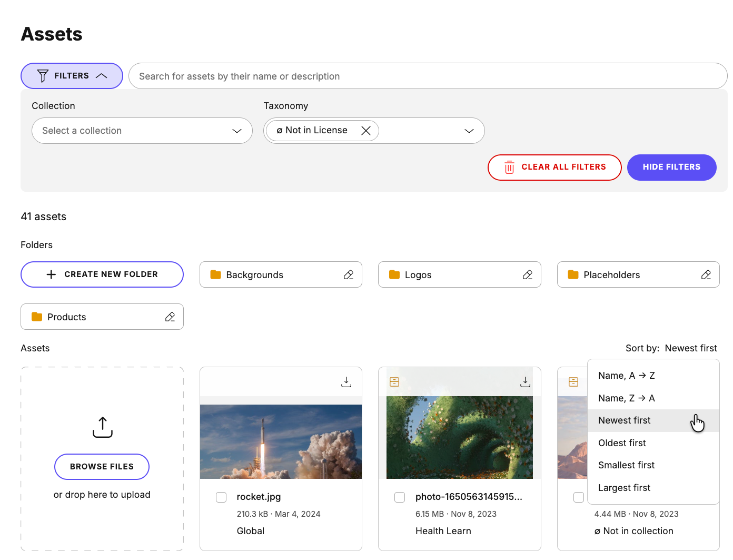The image size is (733, 560).
Task: Click the pencil icon on the Backgrounds folder
Action: pos(349,274)
